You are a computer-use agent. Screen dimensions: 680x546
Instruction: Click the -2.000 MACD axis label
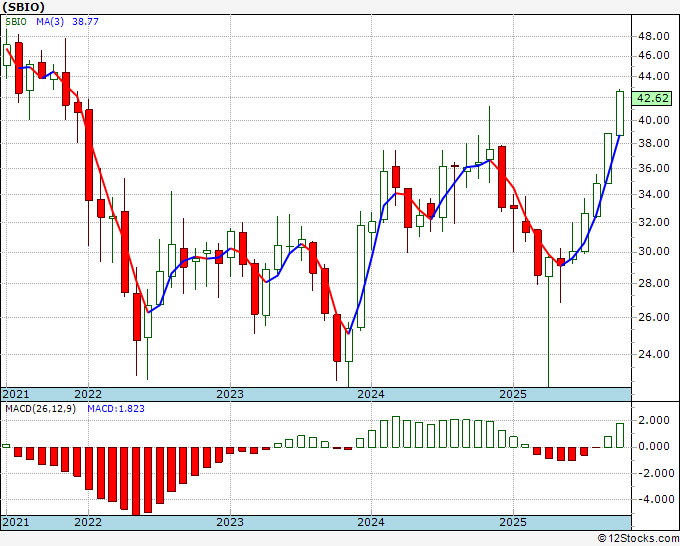(654, 473)
